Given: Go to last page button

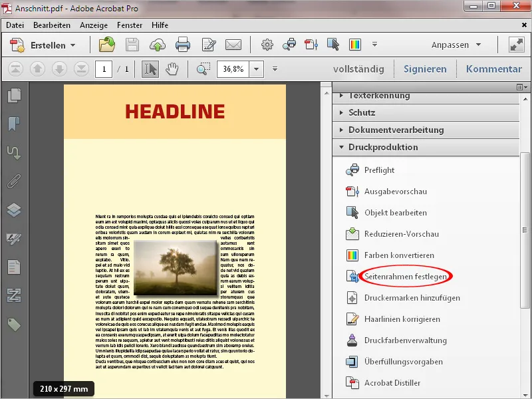Looking at the screenshot, I should point(81,69).
